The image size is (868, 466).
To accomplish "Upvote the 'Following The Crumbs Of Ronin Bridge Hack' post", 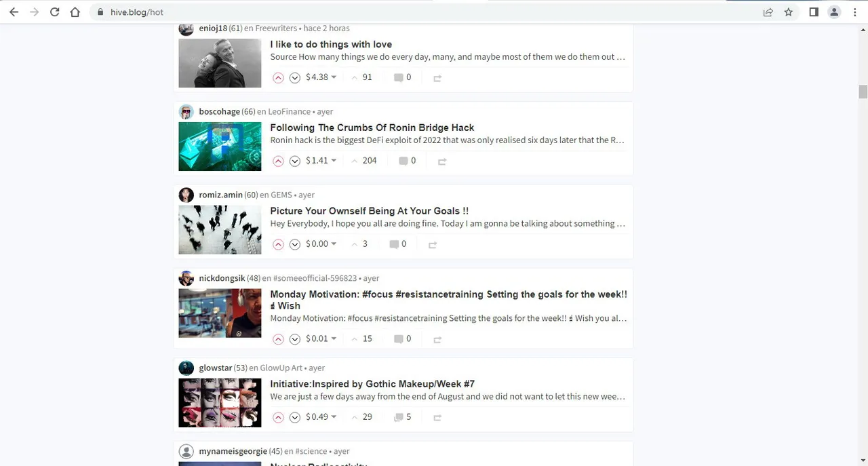I will click(278, 161).
